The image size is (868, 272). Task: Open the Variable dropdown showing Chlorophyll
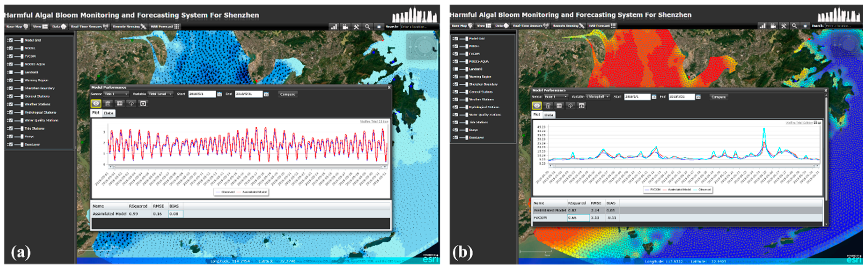click(x=598, y=97)
